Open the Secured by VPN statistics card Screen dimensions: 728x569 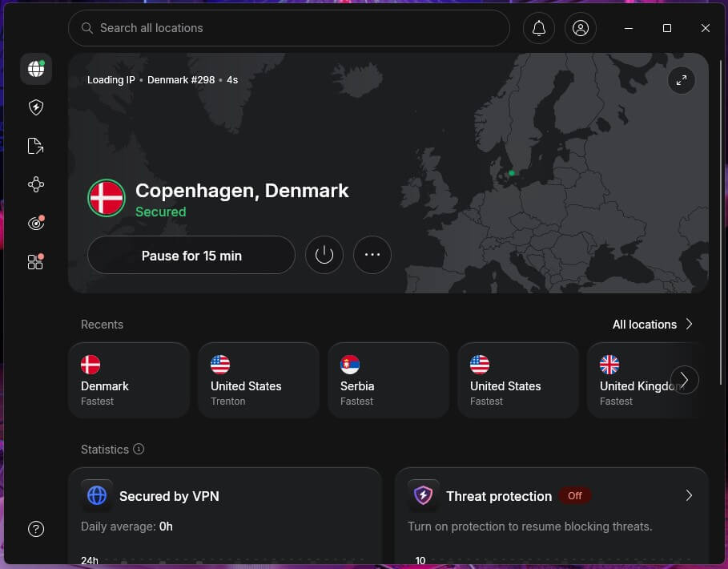tap(225, 516)
